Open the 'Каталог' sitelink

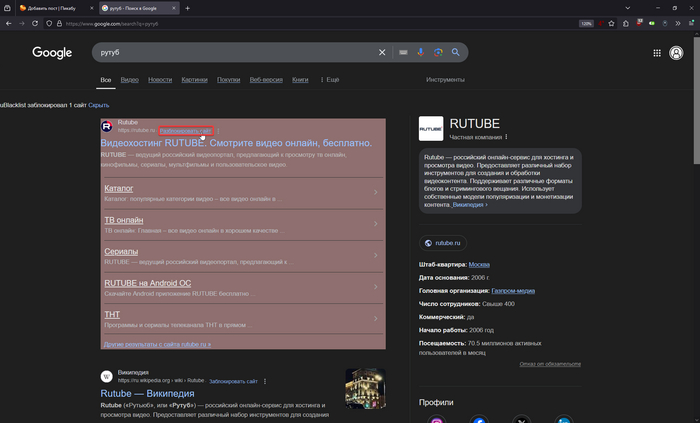click(119, 188)
